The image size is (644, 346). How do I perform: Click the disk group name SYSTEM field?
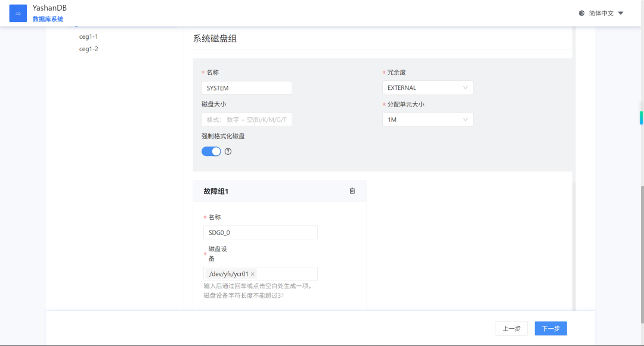pyautogui.click(x=247, y=88)
